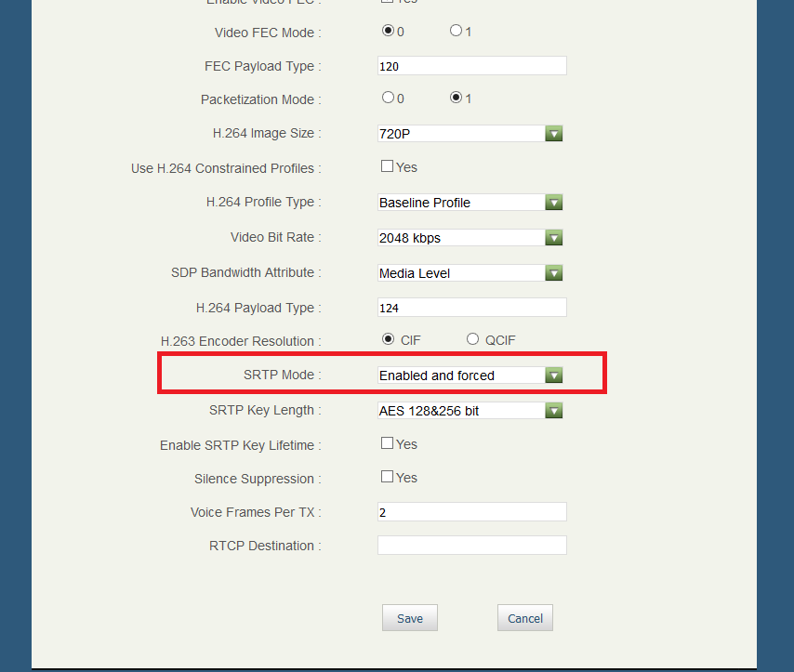Choose CIF for H.263 Encoder Resolution
This screenshot has width=794, height=672.
(x=388, y=339)
